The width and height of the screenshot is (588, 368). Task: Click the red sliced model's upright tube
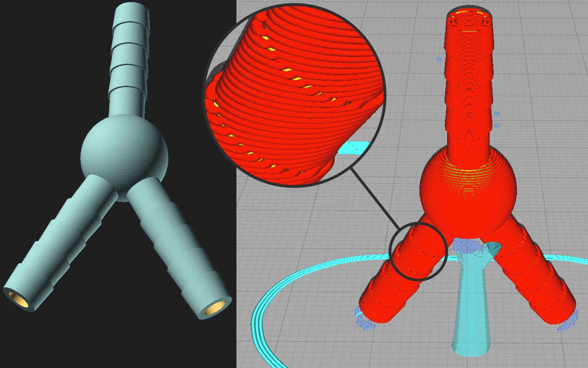469,88
